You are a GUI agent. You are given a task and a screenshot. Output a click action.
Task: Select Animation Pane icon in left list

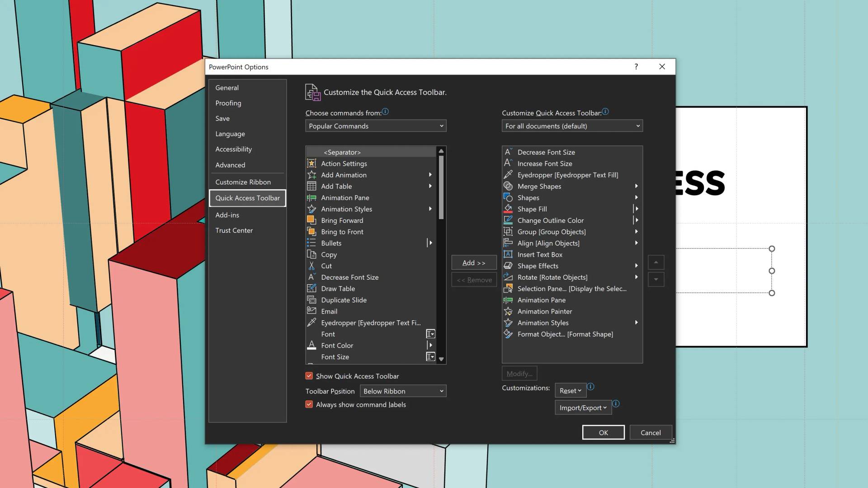tap(311, 197)
